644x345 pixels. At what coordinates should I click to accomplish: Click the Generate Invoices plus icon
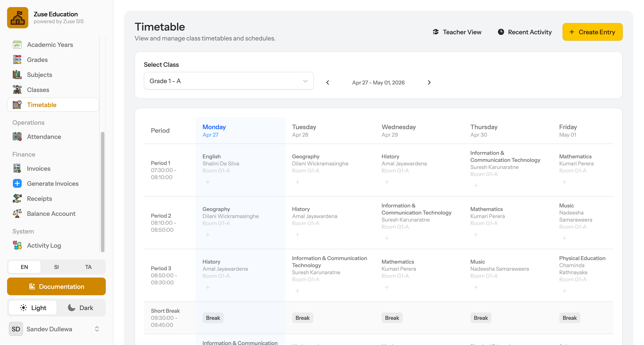point(17,183)
